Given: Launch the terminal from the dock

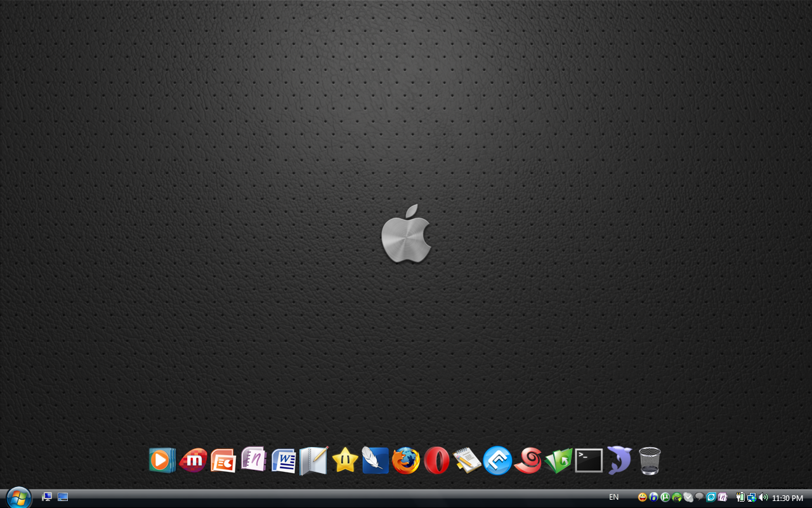Looking at the screenshot, I should [x=589, y=460].
